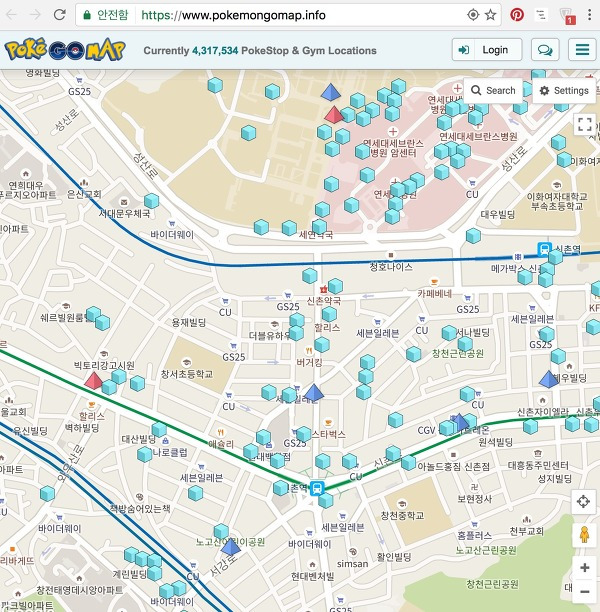Viewport: 600px width, 612px height.
Task: Click the PokeStop cube near 서대문우체국
Action: click(151, 201)
